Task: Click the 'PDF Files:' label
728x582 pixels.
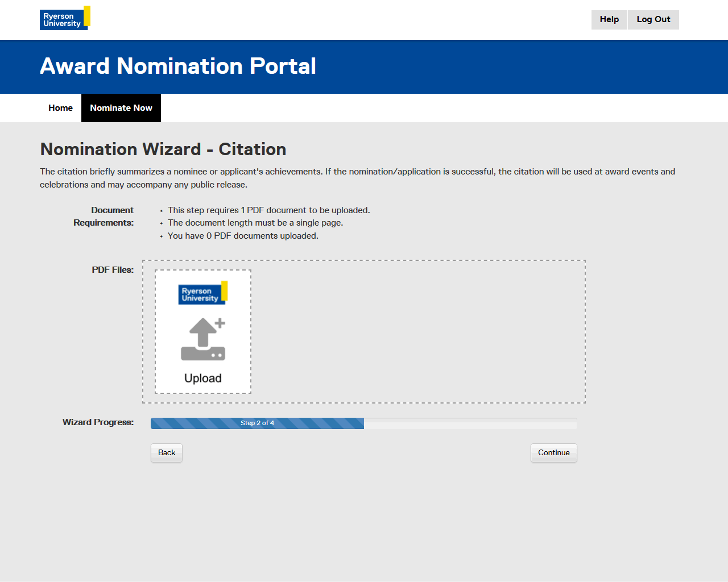Action: (113, 270)
